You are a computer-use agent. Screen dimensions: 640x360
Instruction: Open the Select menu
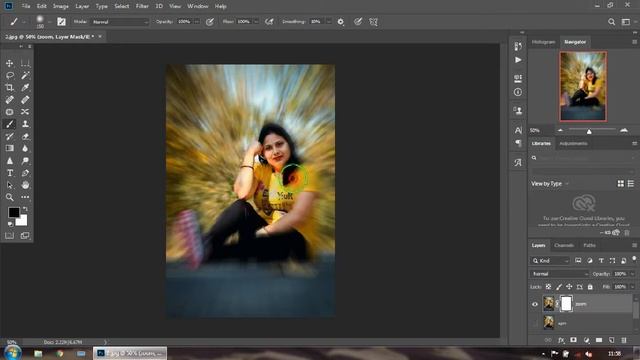pyautogui.click(x=122, y=6)
